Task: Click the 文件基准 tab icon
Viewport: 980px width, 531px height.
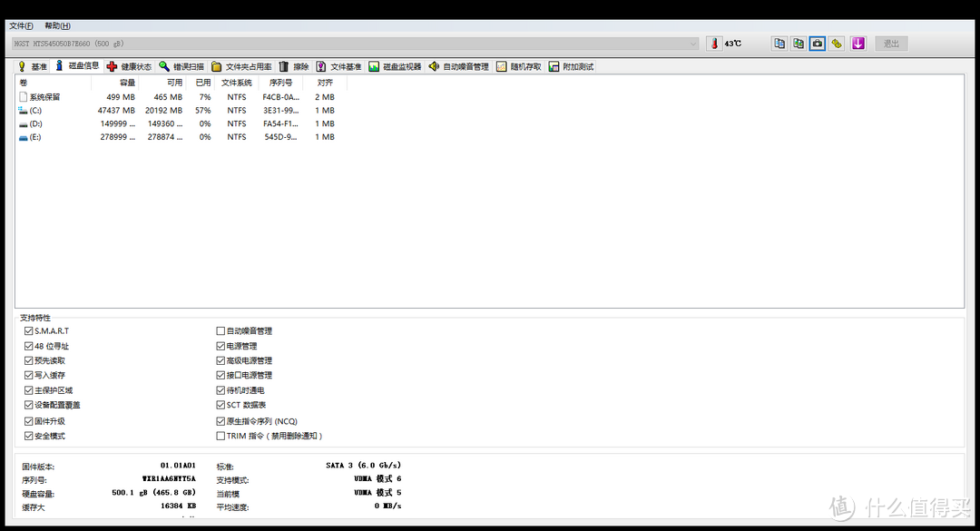Action: (320, 66)
